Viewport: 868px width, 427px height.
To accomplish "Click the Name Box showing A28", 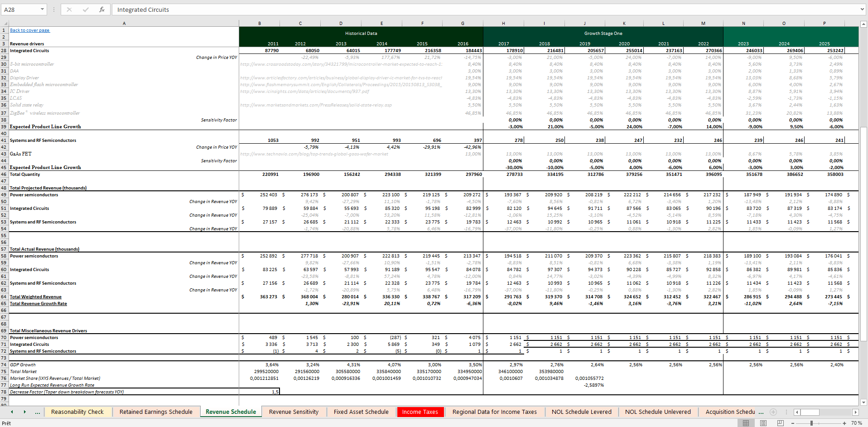I will click(x=20, y=10).
